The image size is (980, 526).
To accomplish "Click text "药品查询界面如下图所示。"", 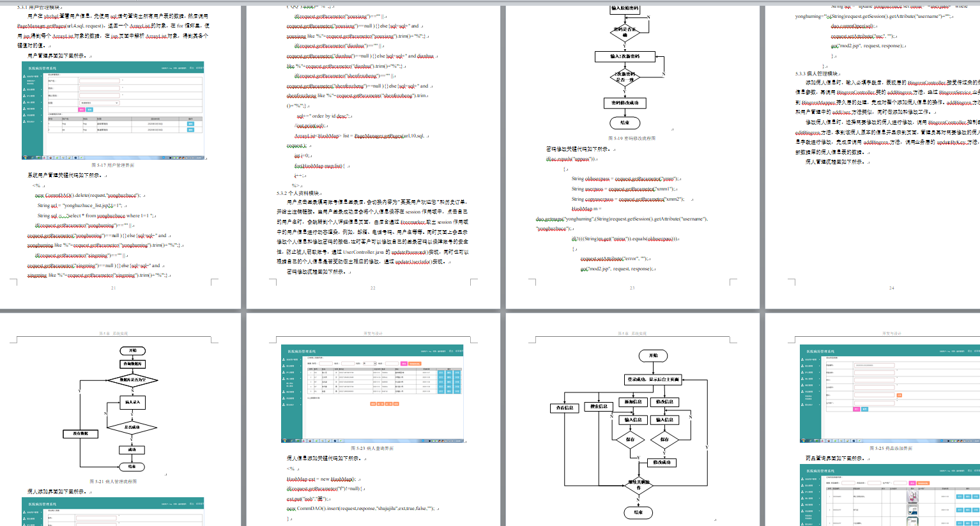I will click(x=834, y=458).
